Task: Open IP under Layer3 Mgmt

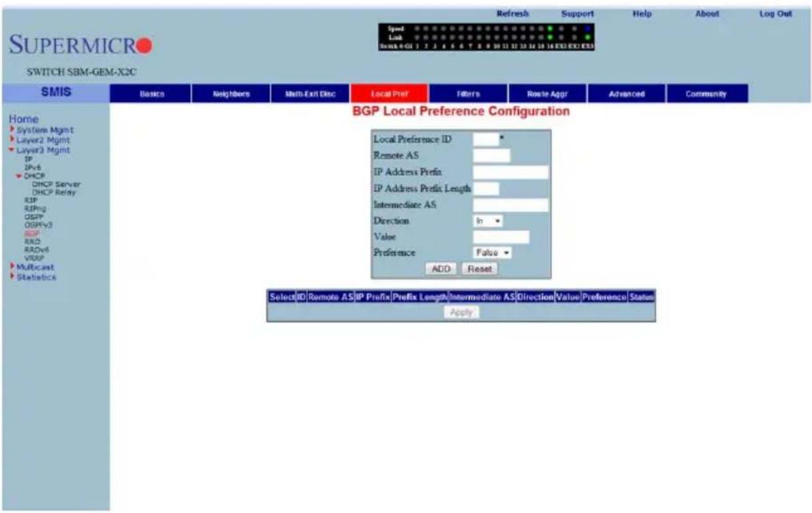Action: coord(28,160)
